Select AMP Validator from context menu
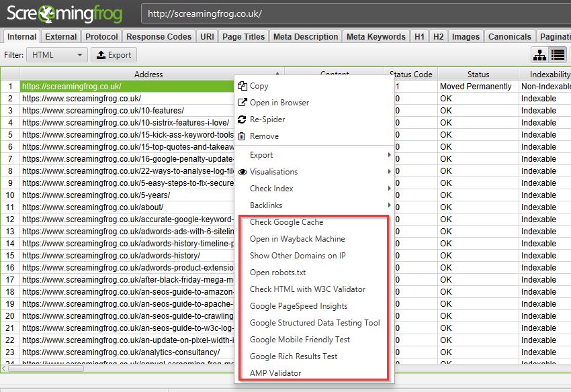This screenshot has height=392, width=571. click(x=275, y=373)
